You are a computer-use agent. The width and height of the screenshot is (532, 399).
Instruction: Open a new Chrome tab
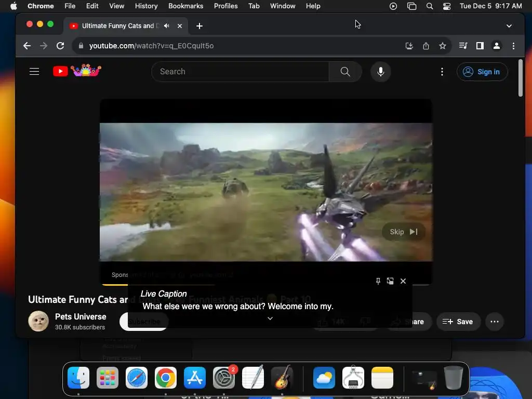pyautogui.click(x=199, y=26)
